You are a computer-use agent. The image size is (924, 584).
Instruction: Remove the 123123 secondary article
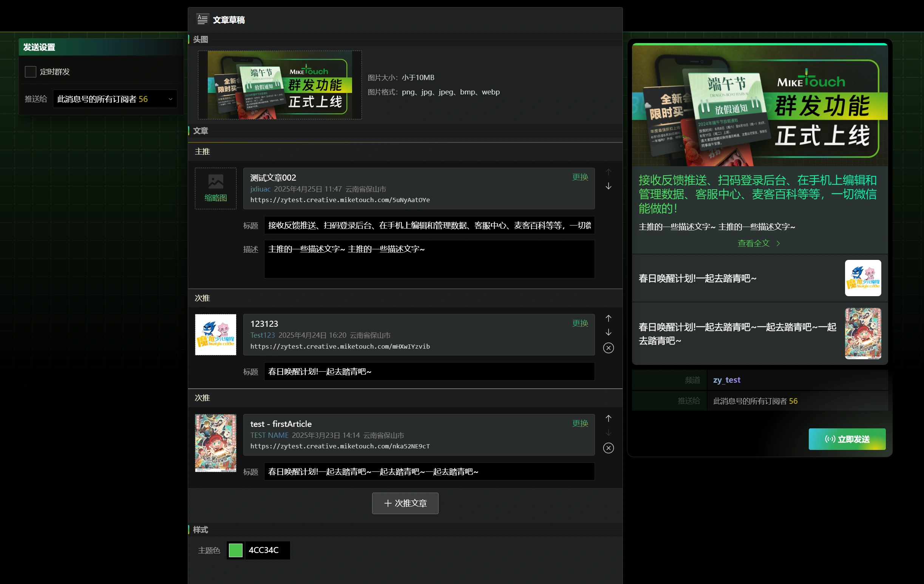pos(608,348)
